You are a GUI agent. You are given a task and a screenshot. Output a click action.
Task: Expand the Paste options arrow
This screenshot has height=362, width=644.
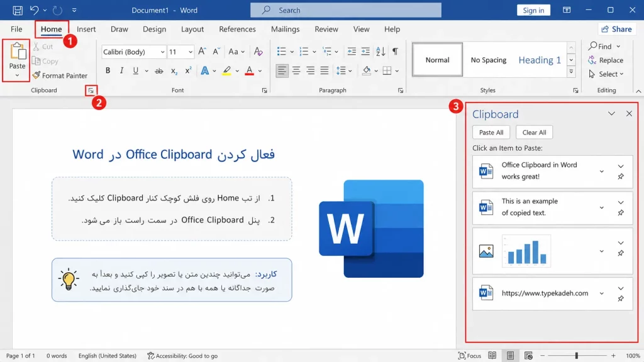click(17, 75)
